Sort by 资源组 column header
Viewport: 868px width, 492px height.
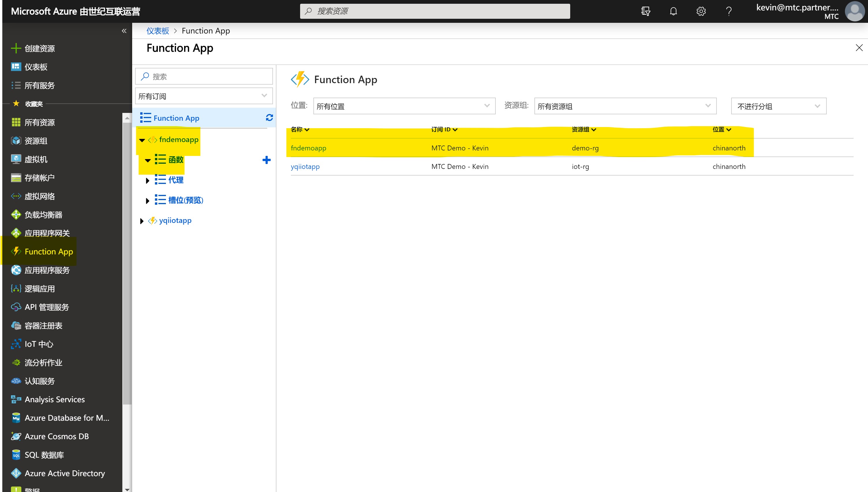(x=584, y=129)
